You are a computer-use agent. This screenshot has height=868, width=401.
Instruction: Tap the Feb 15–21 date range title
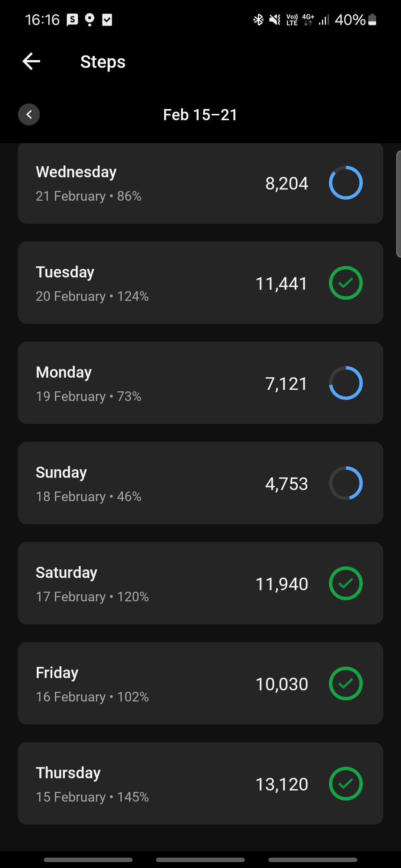[x=200, y=115]
